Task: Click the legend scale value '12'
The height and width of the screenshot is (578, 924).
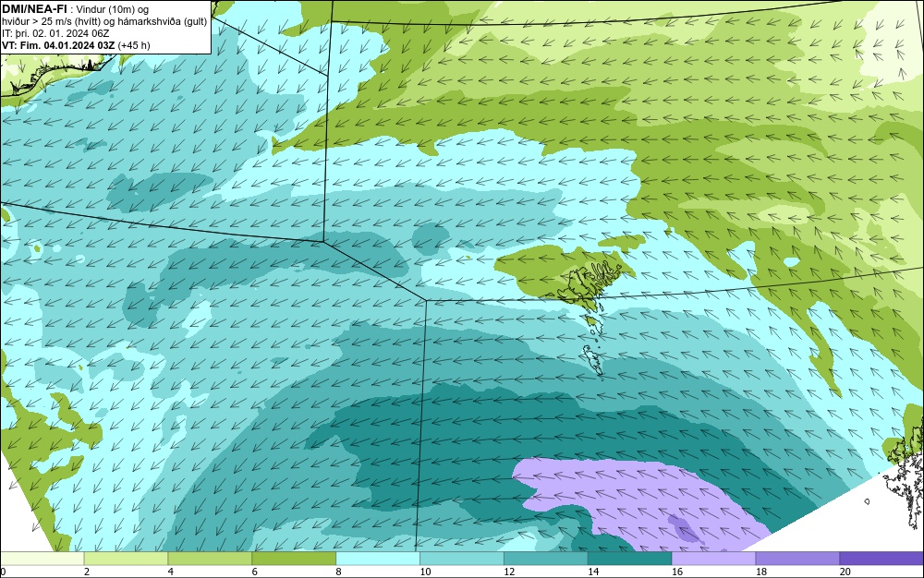Action: 509,572
